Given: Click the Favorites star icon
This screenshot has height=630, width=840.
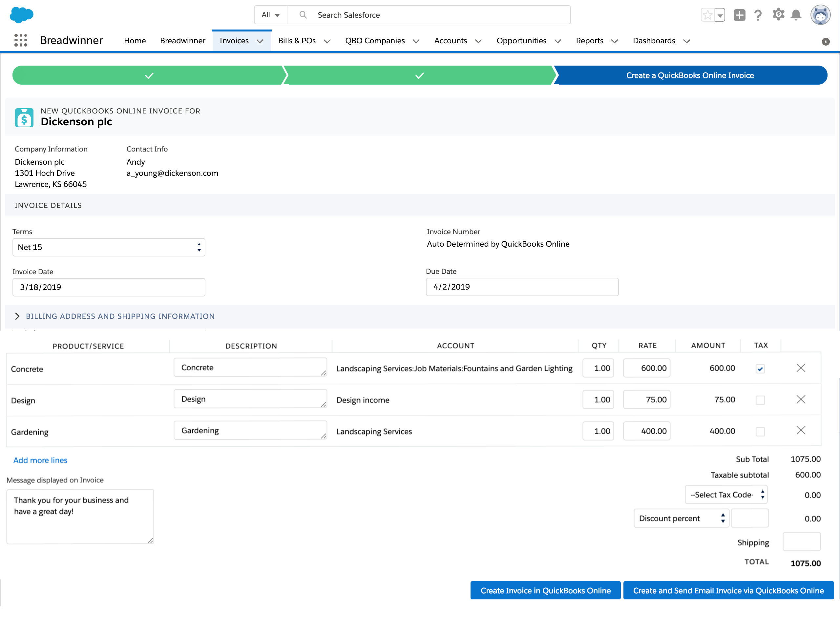Looking at the screenshot, I should coord(707,15).
